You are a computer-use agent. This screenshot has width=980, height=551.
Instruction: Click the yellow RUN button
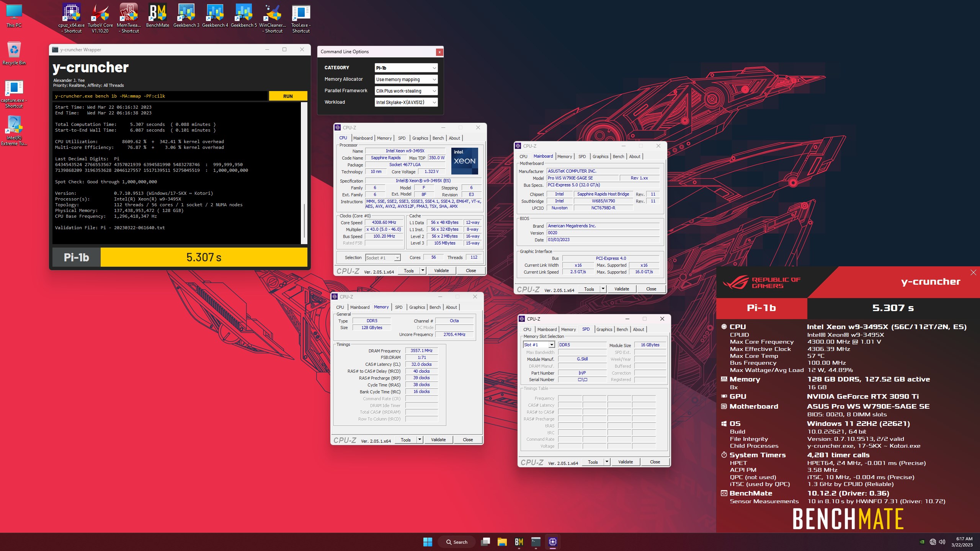(288, 96)
